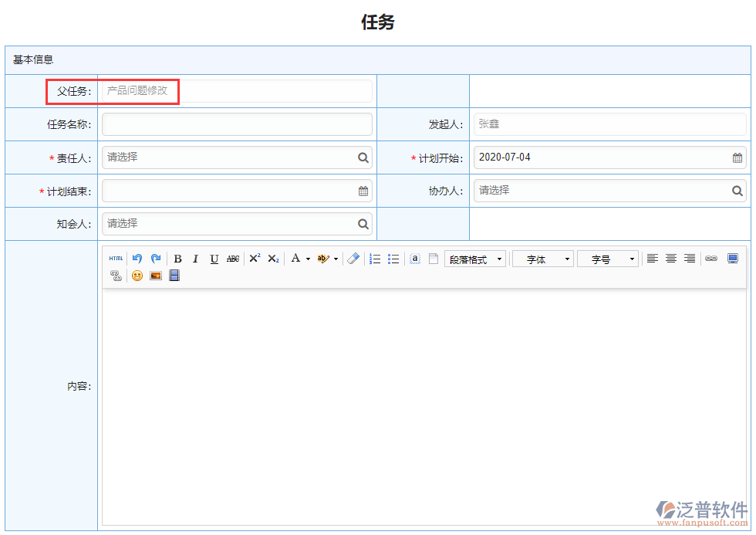Image resolution: width=756 pixels, height=535 pixels.
Task: Toggle italic formatting in the editor
Action: 195,258
